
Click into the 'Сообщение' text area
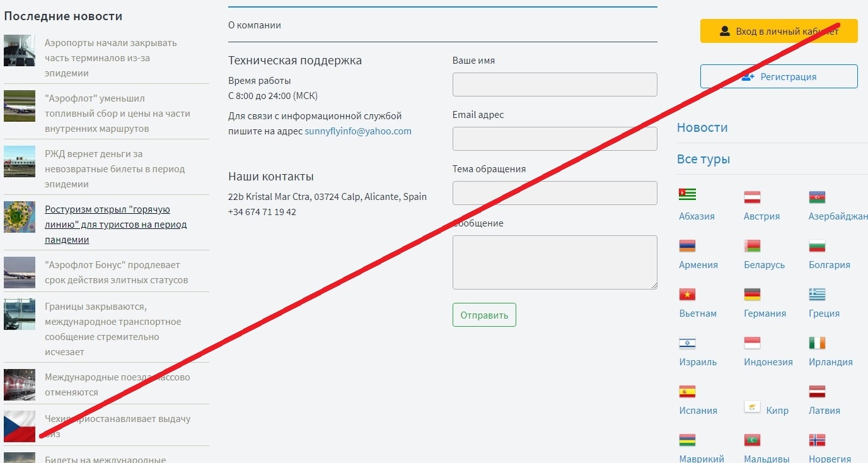[x=555, y=262]
